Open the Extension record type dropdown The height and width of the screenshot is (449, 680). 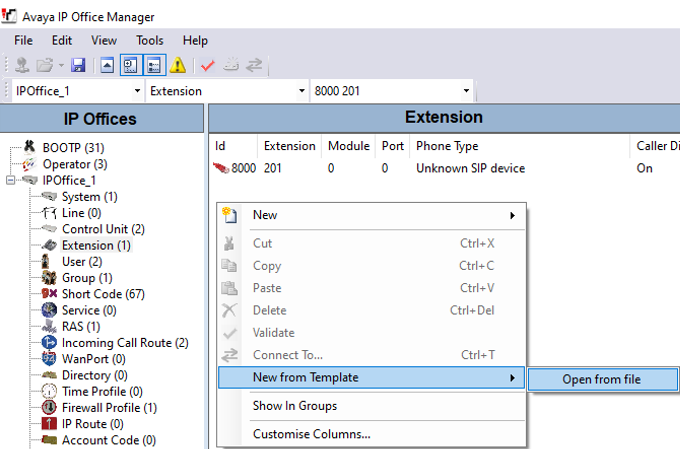point(302,91)
